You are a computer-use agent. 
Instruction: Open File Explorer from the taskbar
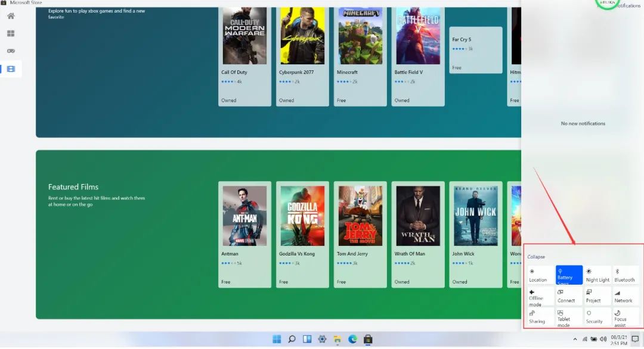(337, 339)
